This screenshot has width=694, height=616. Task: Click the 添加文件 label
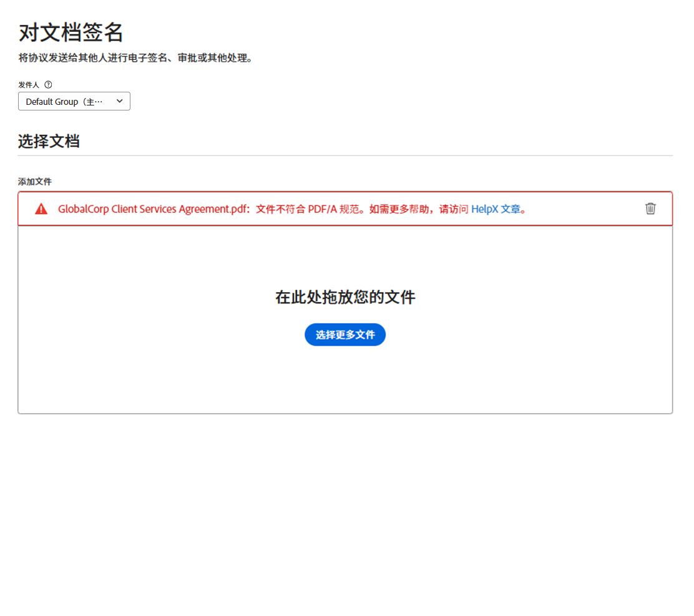[x=35, y=182]
